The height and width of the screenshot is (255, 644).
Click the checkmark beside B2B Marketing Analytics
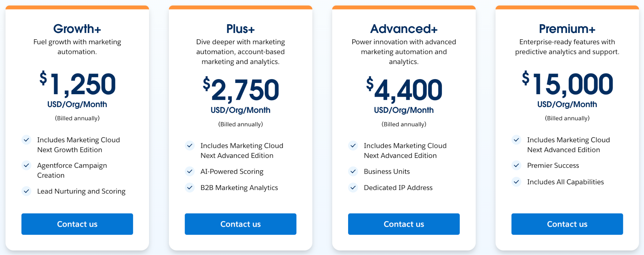tap(190, 187)
